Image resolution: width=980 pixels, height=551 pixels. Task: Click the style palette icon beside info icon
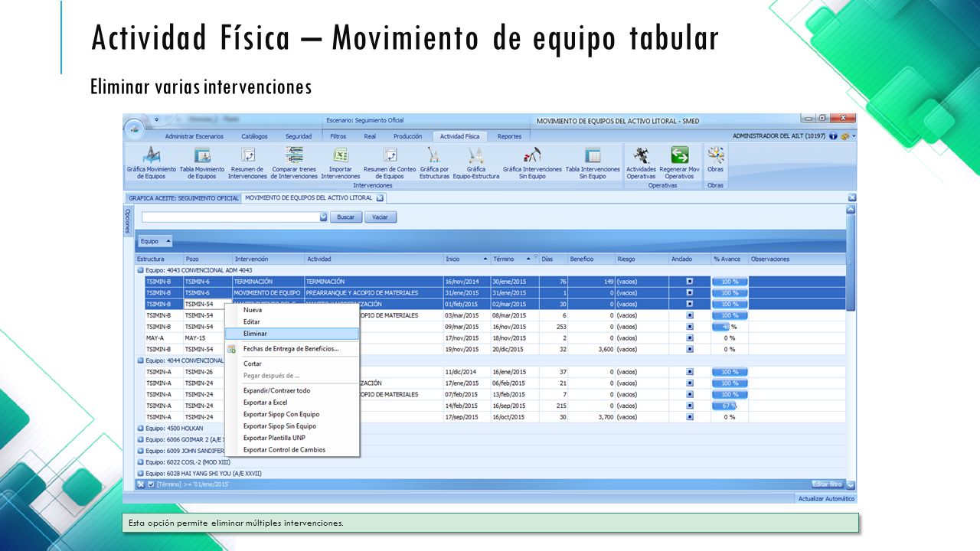pyautogui.click(x=844, y=136)
